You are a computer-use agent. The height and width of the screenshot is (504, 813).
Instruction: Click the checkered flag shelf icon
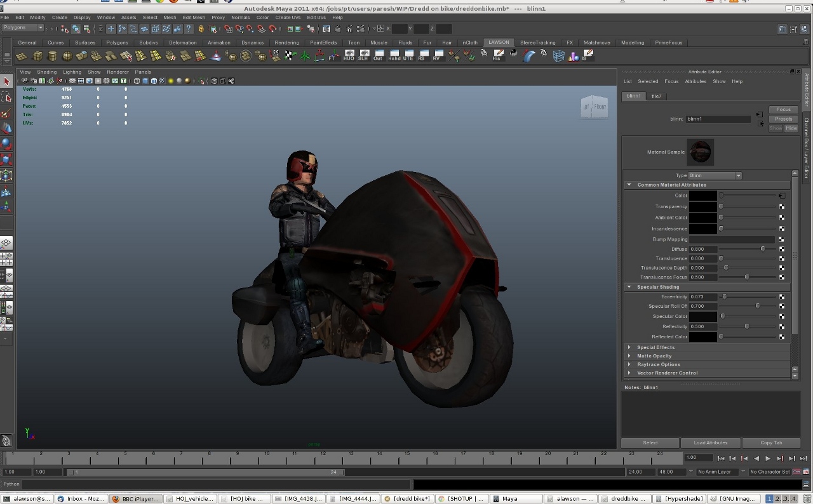coord(290,56)
